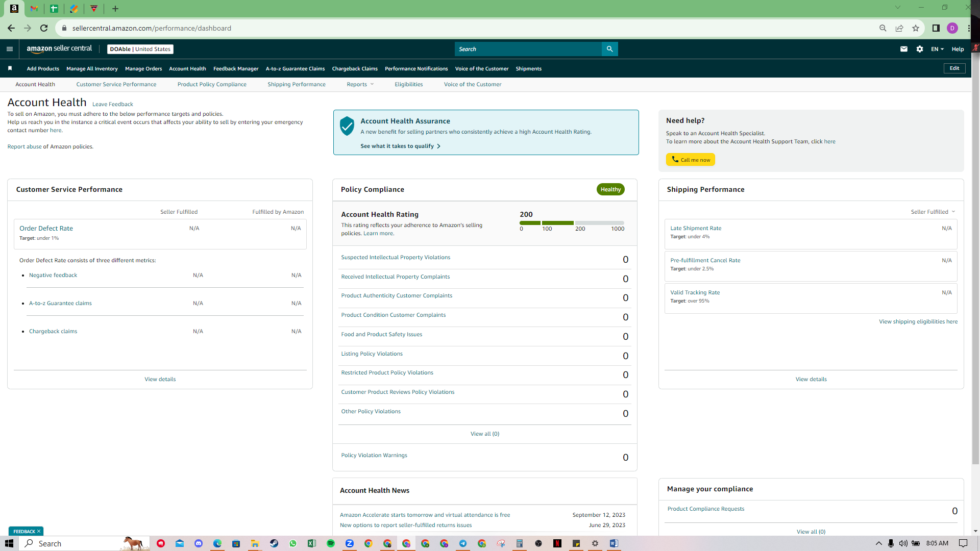The image size is (980, 551).
Task: Click View shipping eligibilities here link
Action: coord(918,321)
